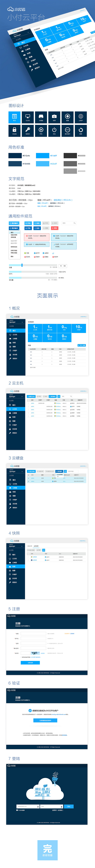The height and width of the screenshot is (868, 95).
Task: Select 安全组 menu item in 4 快照 sidebar
Action: point(16,579)
